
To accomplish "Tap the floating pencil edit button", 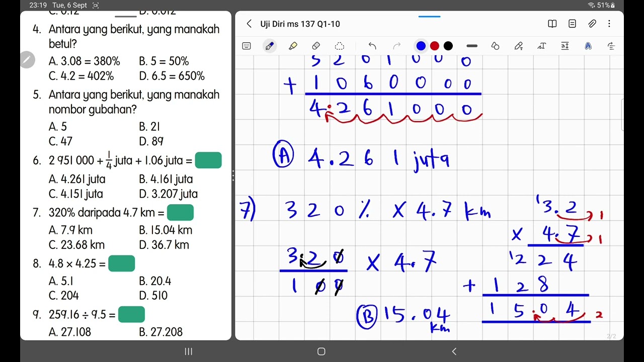I will coord(28,60).
